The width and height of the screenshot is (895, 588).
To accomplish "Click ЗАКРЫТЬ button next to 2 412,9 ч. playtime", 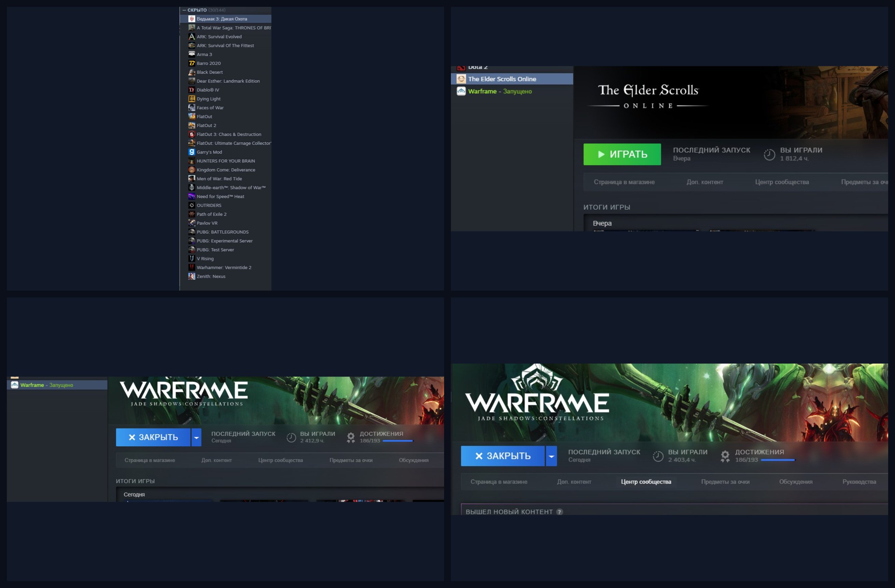I will [153, 437].
